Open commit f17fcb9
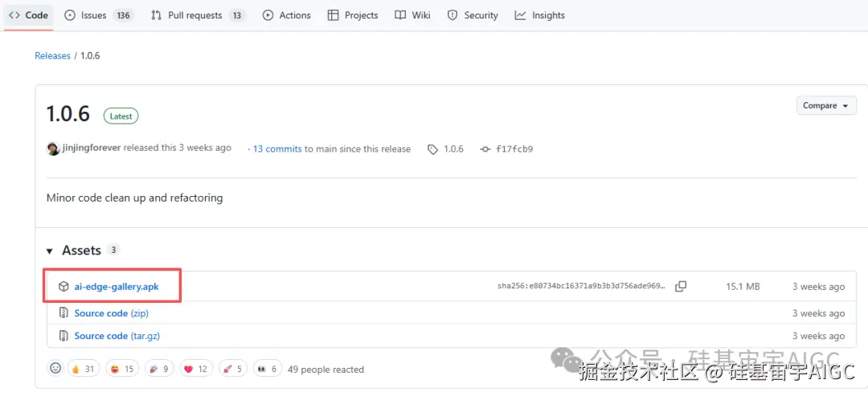Image resolution: width=868 pixels, height=396 pixels. click(x=514, y=149)
